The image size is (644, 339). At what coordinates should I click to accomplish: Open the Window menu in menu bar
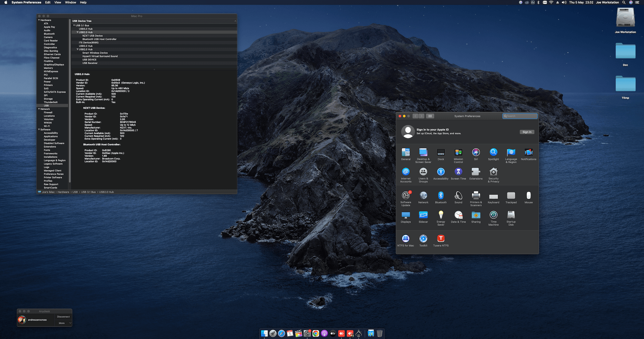coord(70,2)
